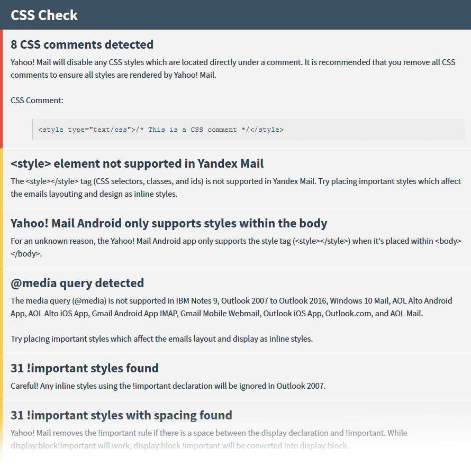Click the red severity bar beside CSS comments

[1, 89]
